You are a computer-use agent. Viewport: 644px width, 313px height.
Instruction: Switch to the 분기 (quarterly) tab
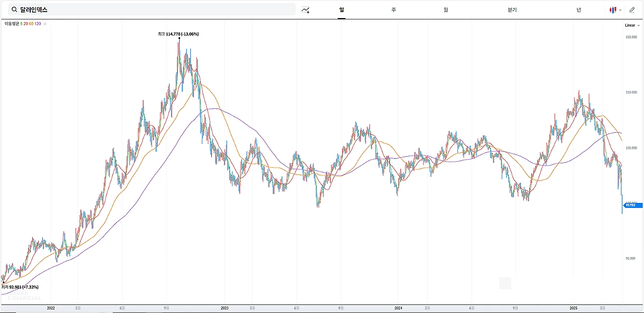(x=512, y=10)
